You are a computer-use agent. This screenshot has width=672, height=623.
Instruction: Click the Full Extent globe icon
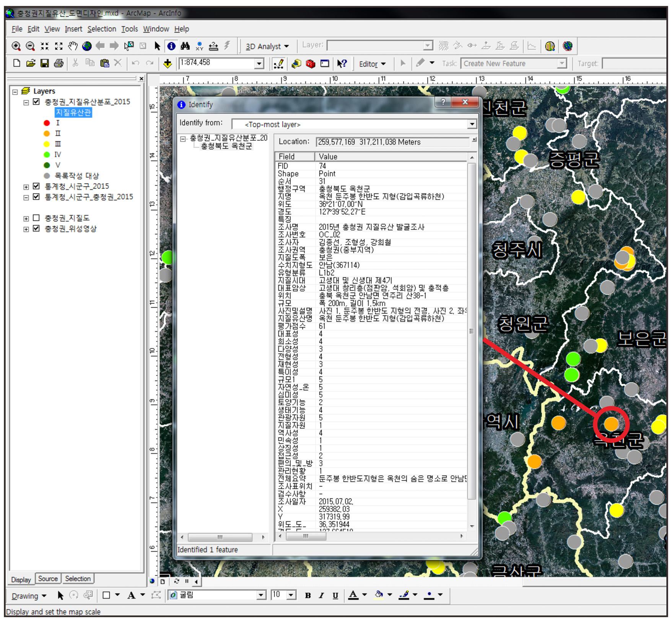[87, 46]
